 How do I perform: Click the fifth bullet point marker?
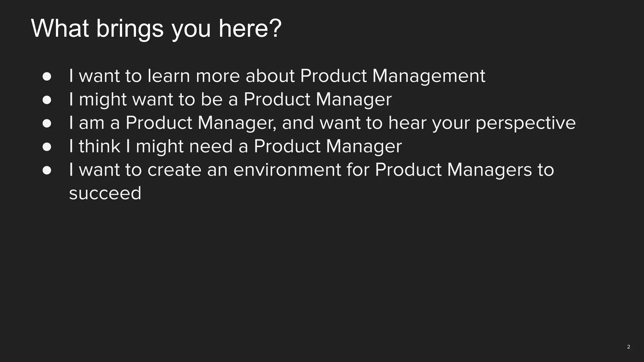tap(47, 170)
